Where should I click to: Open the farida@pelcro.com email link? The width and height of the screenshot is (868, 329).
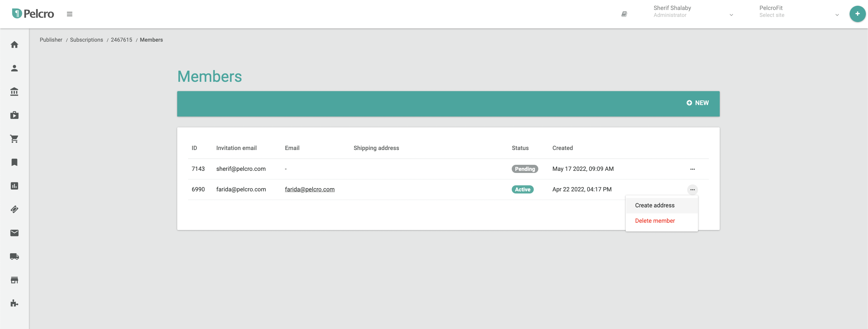[x=309, y=189]
